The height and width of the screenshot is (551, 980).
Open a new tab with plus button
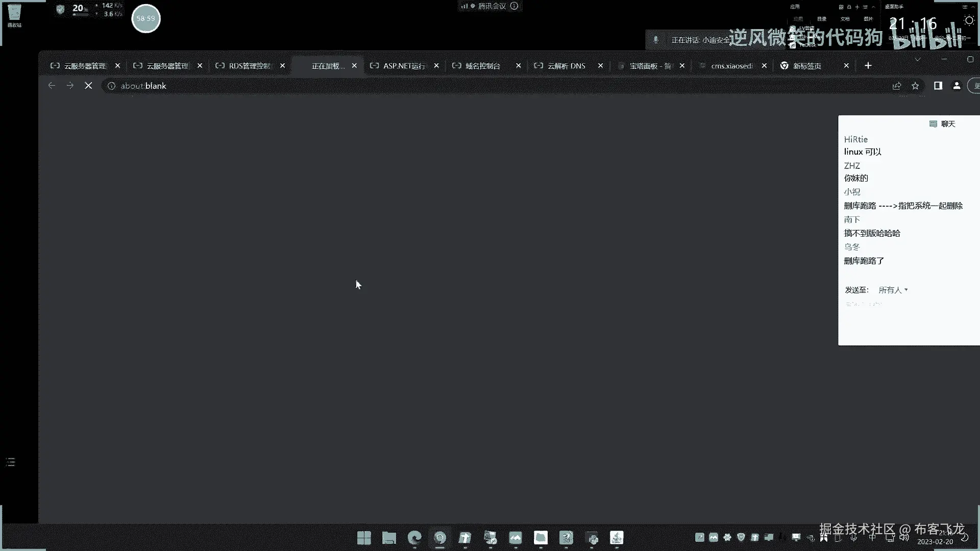tap(868, 65)
